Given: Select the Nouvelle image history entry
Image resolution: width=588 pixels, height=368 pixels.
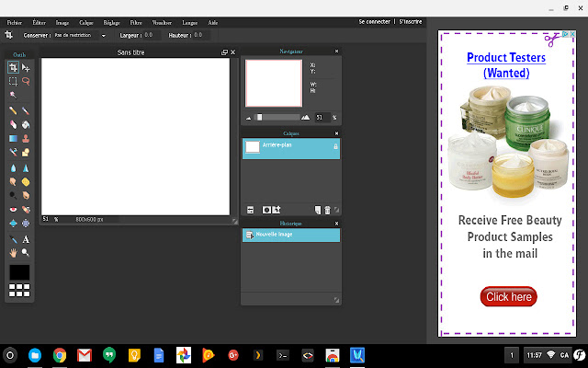Looking at the screenshot, I should coord(291,236).
